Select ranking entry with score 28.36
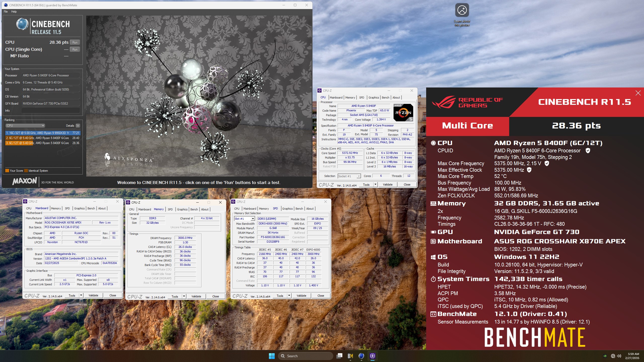 (43, 143)
